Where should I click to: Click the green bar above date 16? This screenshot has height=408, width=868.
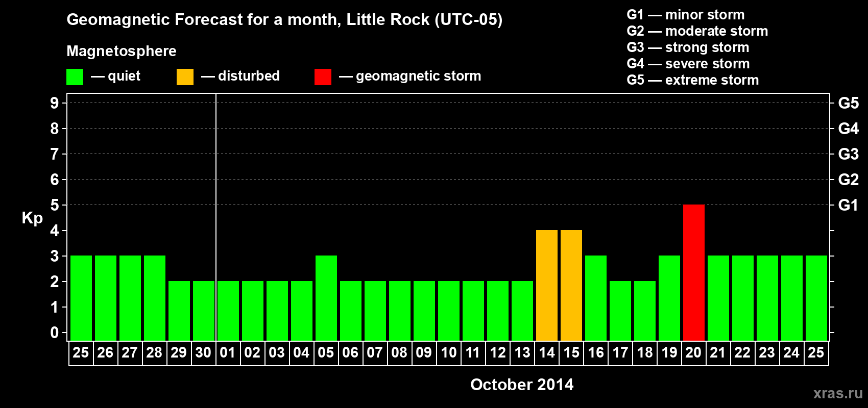point(595,298)
